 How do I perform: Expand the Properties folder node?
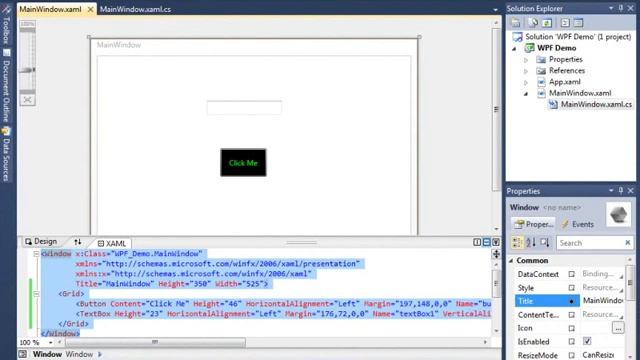[x=526, y=60]
